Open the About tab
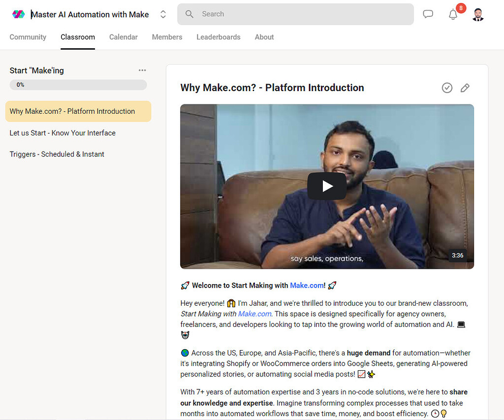The image size is (504, 420). click(x=264, y=37)
